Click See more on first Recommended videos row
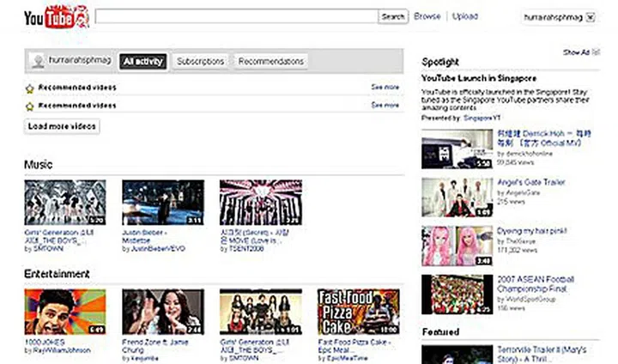This screenshot has width=618, height=364. click(x=385, y=87)
